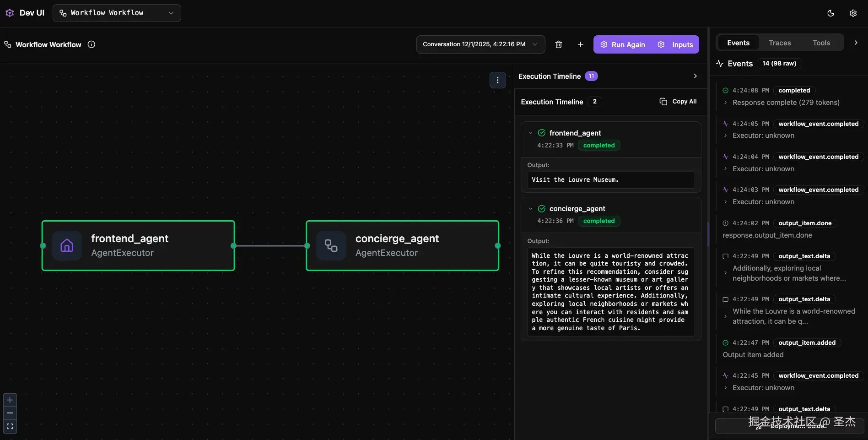
Task: Collapse Execution Timeline panel chevron
Action: pyautogui.click(x=695, y=76)
